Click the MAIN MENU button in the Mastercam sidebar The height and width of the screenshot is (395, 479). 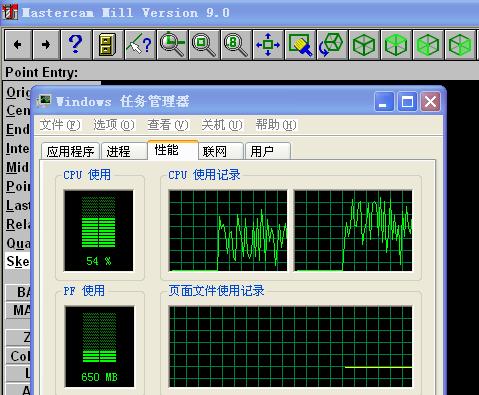click(19, 310)
